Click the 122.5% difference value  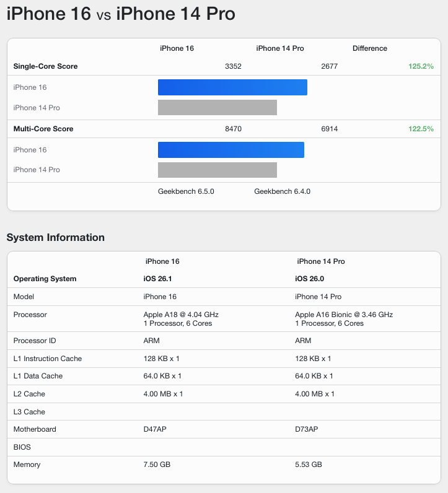(421, 129)
